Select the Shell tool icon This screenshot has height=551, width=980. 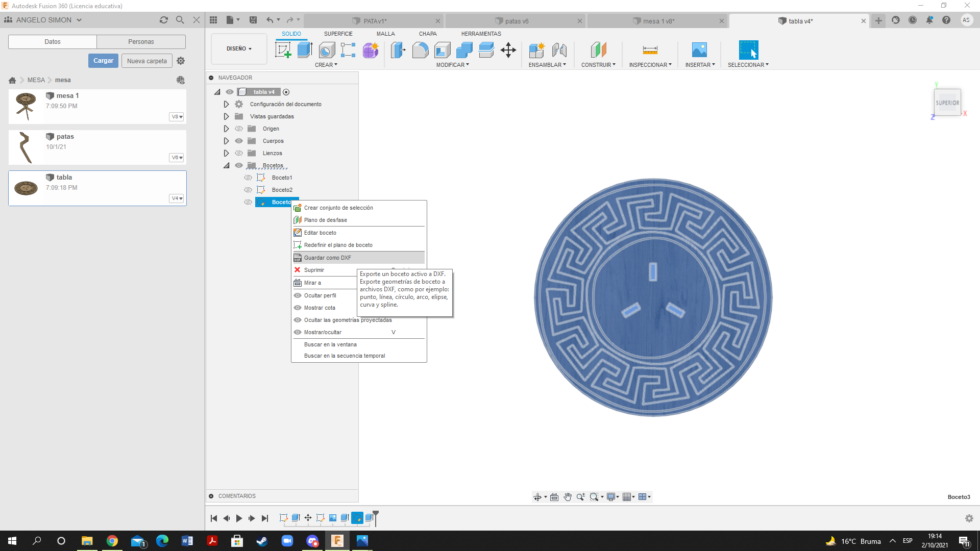(442, 50)
